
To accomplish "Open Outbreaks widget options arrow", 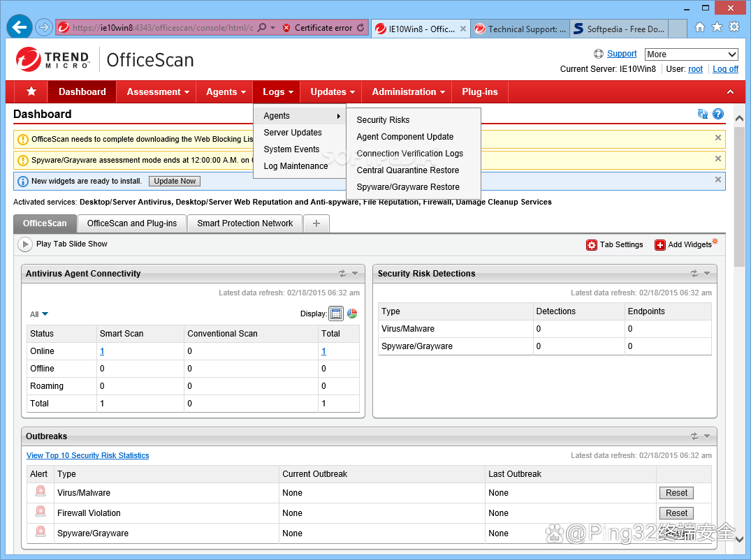I will (x=707, y=436).
